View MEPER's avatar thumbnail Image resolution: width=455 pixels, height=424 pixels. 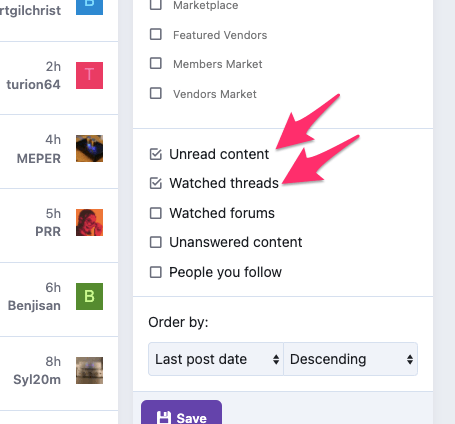tap(89, 148)
